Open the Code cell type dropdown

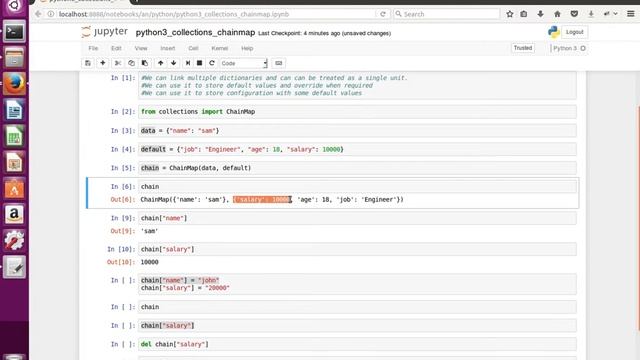tap(244, 63)
